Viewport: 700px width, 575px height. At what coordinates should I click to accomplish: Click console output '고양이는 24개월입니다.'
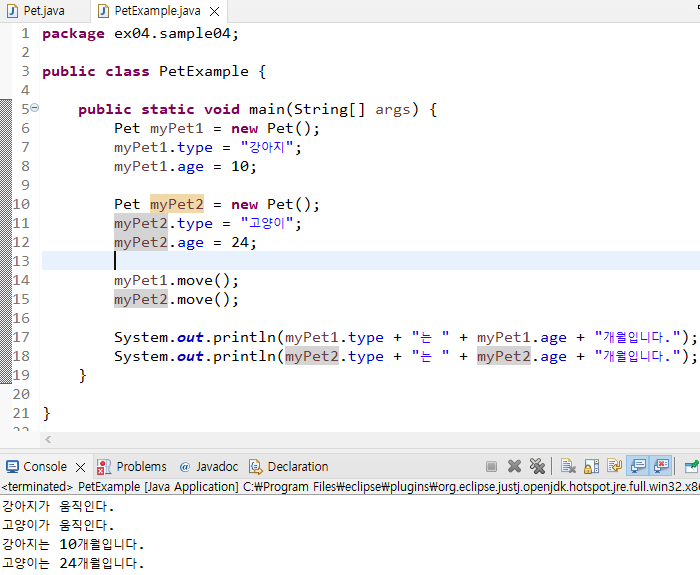[x=73, y=563]
